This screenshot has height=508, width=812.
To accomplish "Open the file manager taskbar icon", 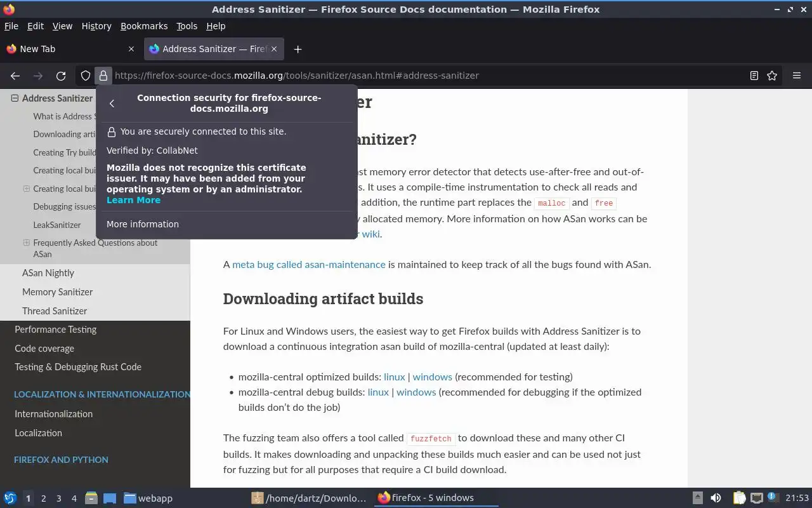I will pyautogui.click(x=91, y=498).
